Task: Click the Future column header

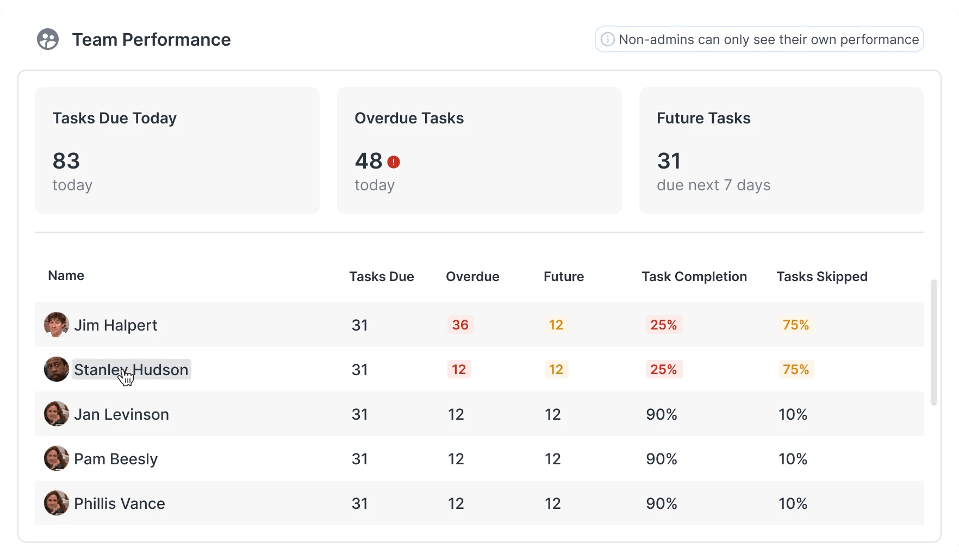Action: (564, 277)
